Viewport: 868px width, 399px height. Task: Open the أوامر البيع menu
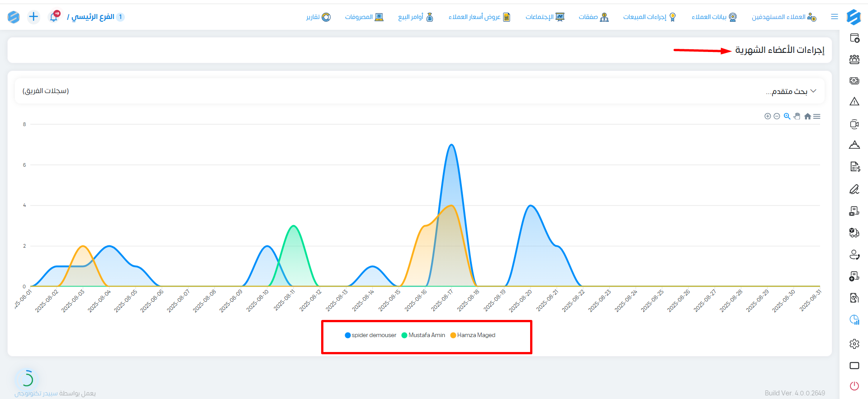[416, 17]
